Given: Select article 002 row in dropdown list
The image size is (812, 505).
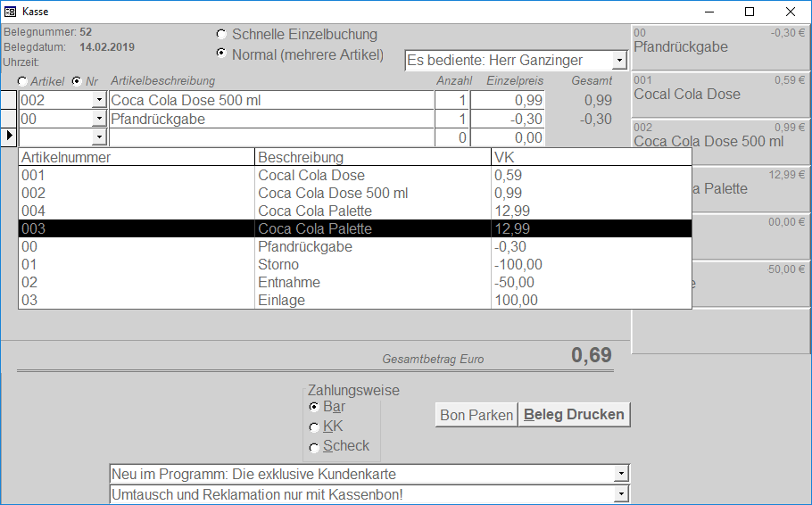Looking at the screenshot, I should pyautogui.click(x=355, y=194).
